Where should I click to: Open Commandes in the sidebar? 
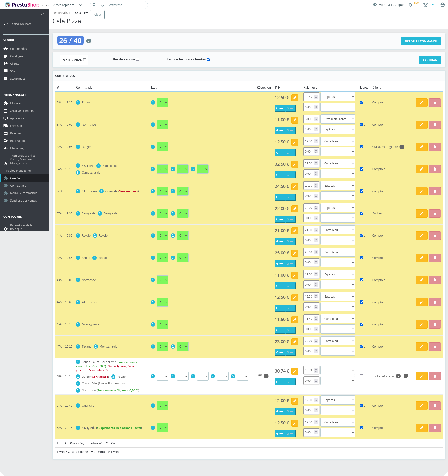pos(18,49)
